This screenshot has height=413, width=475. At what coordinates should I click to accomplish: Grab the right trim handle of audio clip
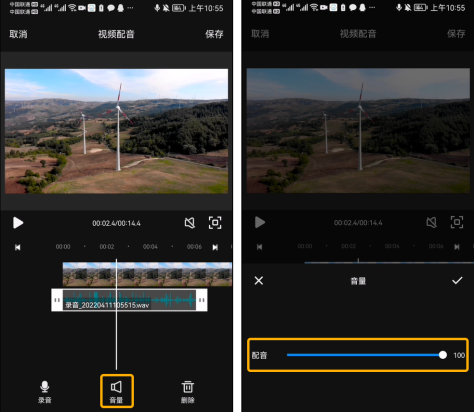tap(202, 300)
